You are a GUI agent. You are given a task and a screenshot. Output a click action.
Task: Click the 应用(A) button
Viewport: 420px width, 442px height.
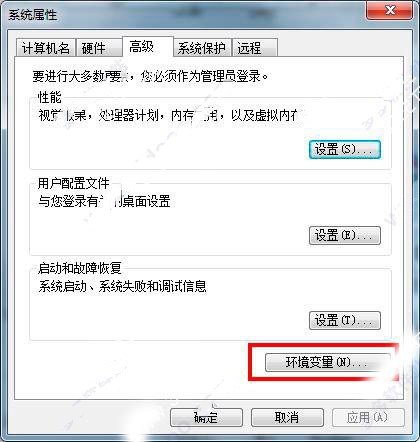point(368,417)
